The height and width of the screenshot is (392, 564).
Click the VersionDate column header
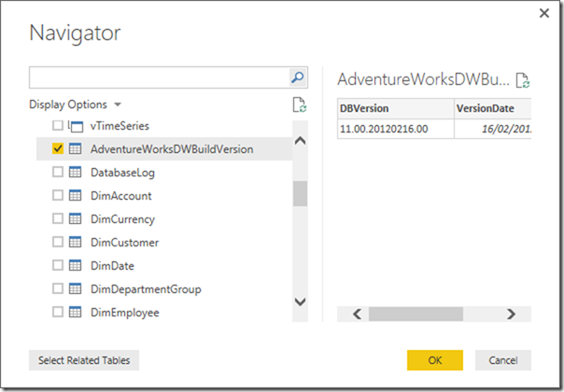493,108
